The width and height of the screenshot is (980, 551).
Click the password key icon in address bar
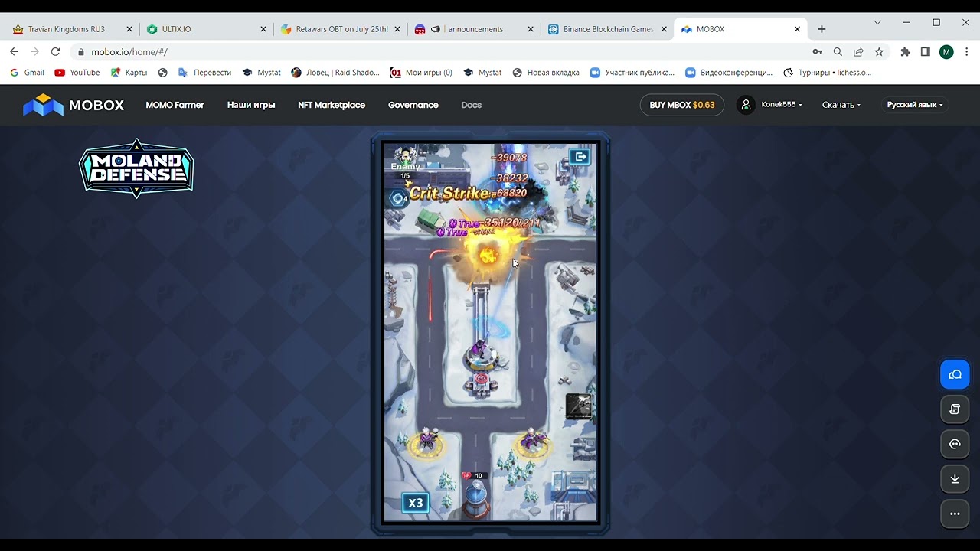818,52
